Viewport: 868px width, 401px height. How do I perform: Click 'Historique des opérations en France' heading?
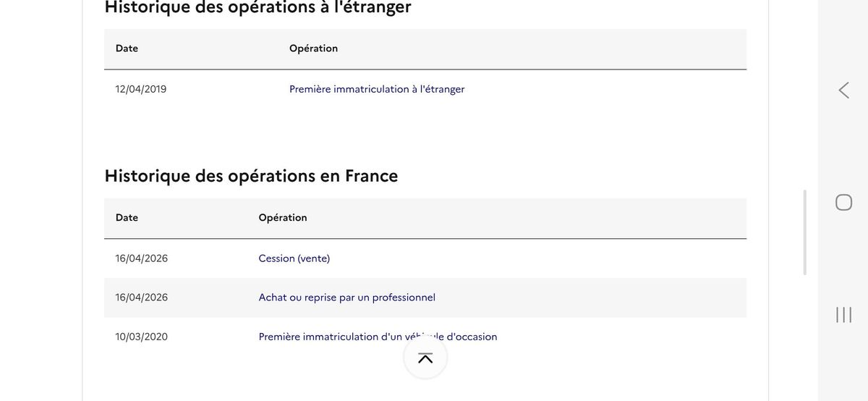click(251, 176)
